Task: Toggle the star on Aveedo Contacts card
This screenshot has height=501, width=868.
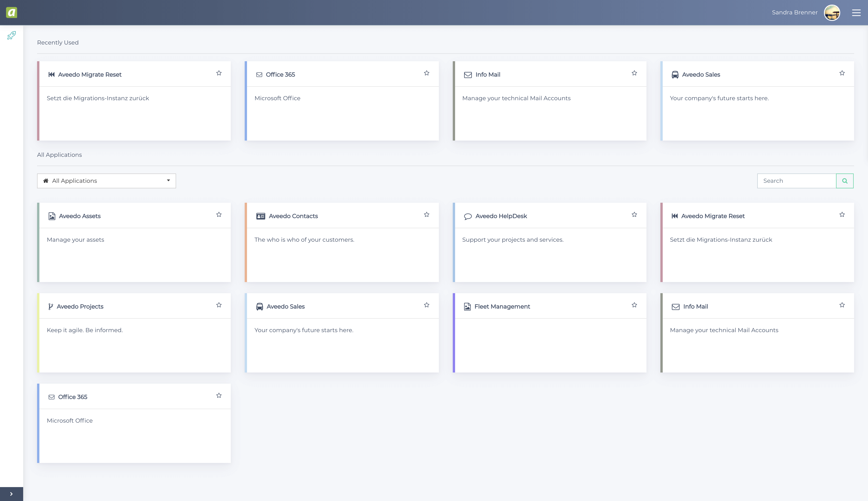Action: [427, 214]
